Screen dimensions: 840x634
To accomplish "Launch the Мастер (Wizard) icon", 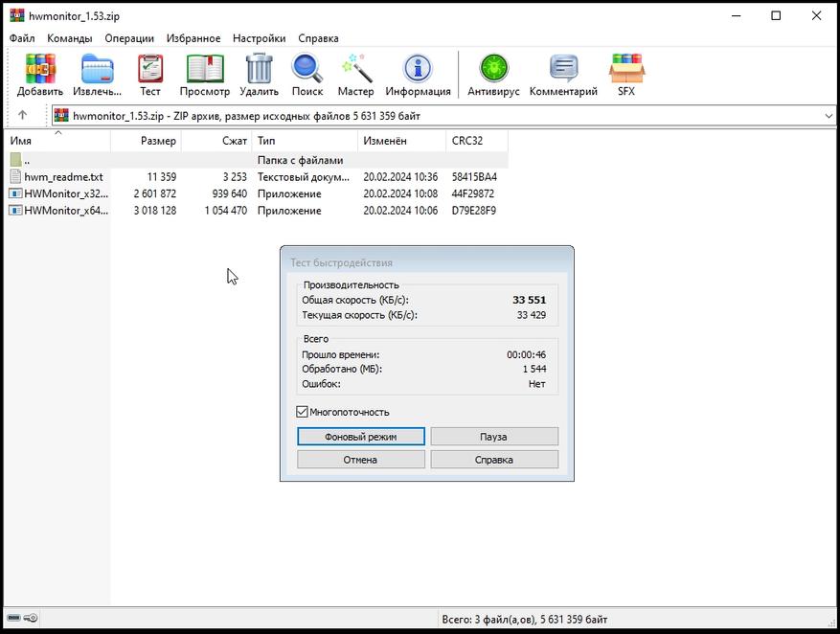I will tap(355, 69).
